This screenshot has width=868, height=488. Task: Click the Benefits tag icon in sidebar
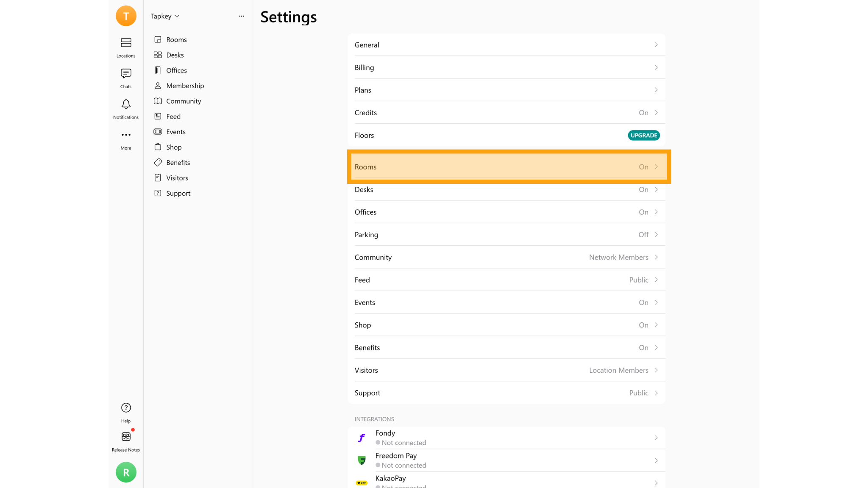pyautogui.click(x=158, y=162)
